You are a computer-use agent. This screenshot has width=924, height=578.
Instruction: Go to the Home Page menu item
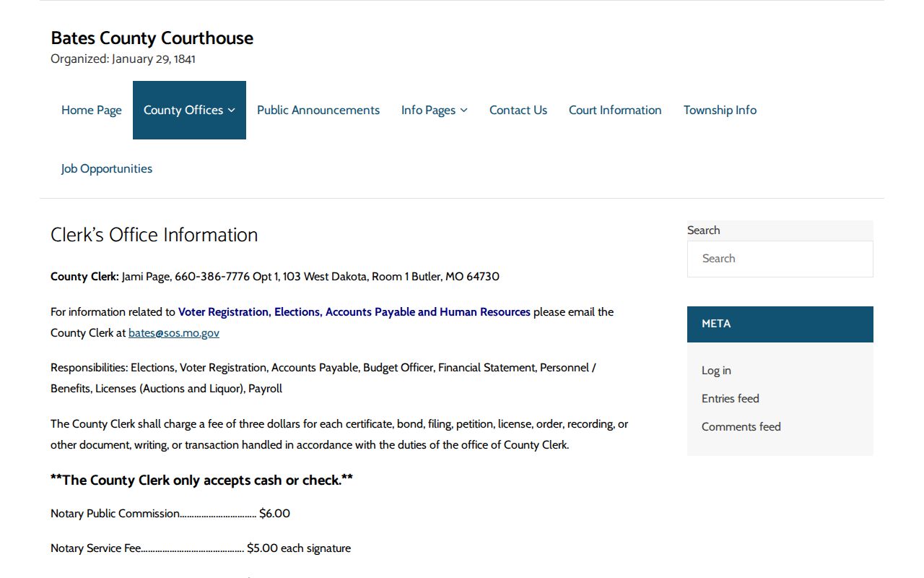coord(92,110)
